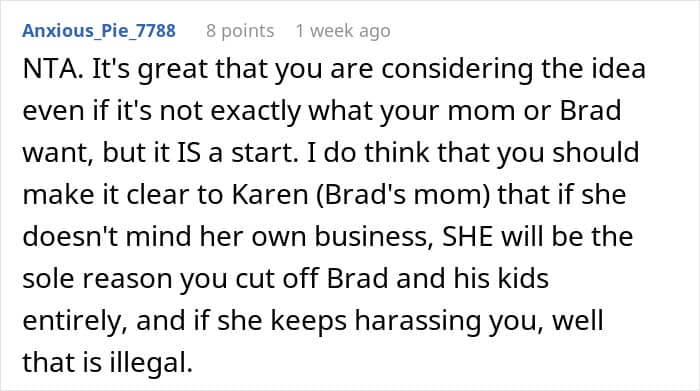Image resolution: width=700 pixels, height=391 pixels.
Task: Click the capitalized word SHE
Action: tap(467, 236)
